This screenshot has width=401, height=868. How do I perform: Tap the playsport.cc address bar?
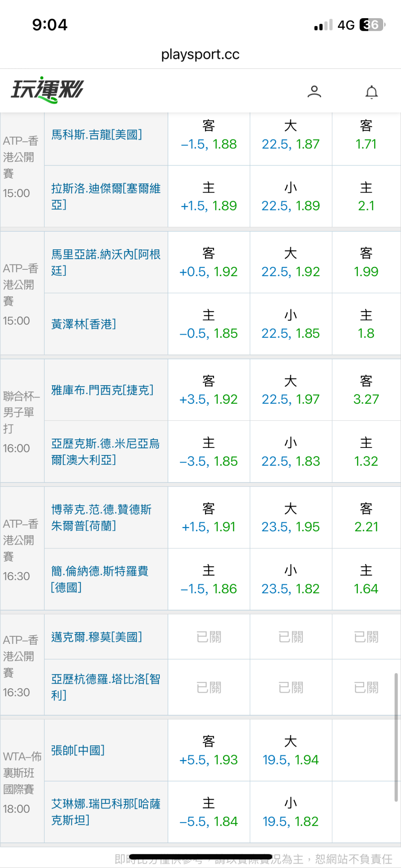200,55
